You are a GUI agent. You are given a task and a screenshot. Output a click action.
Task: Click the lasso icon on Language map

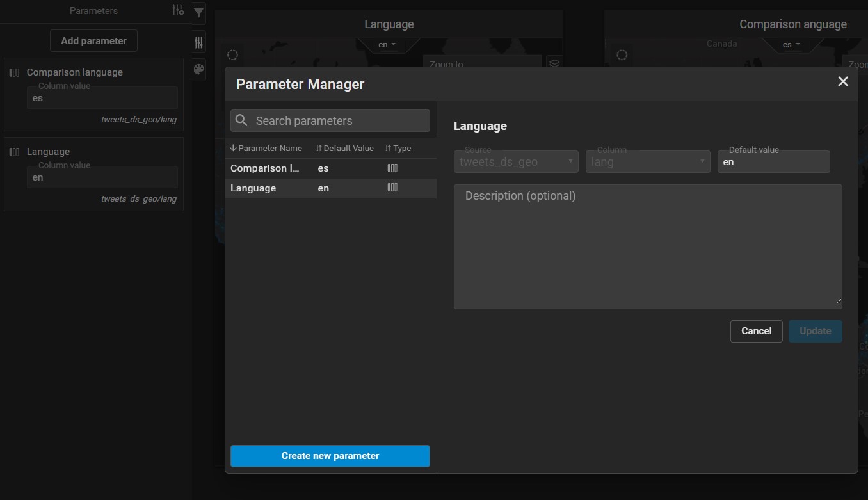point(233,55)
